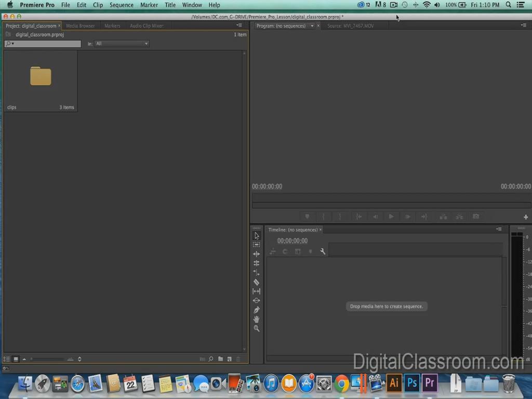The height and width of the screenshot is (399, 532).
Task: Select the Pen tool
Action: (257, 310)
